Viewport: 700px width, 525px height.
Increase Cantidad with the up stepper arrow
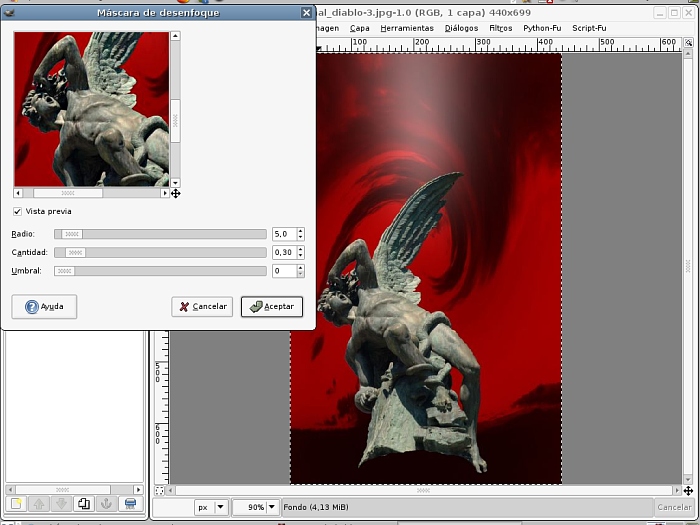(x=301, y=249)
